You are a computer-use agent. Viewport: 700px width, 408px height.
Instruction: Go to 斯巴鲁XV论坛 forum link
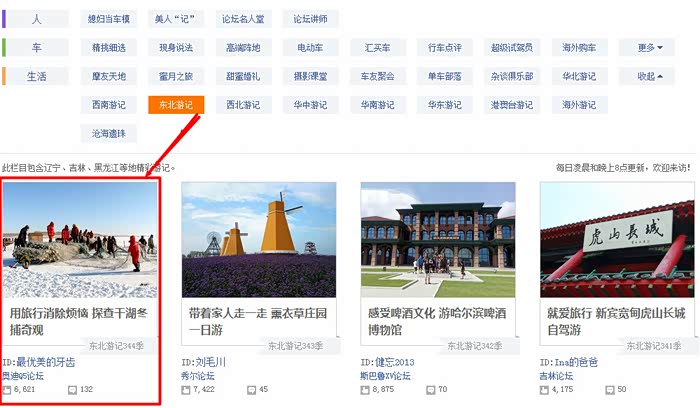coord(385,376)
